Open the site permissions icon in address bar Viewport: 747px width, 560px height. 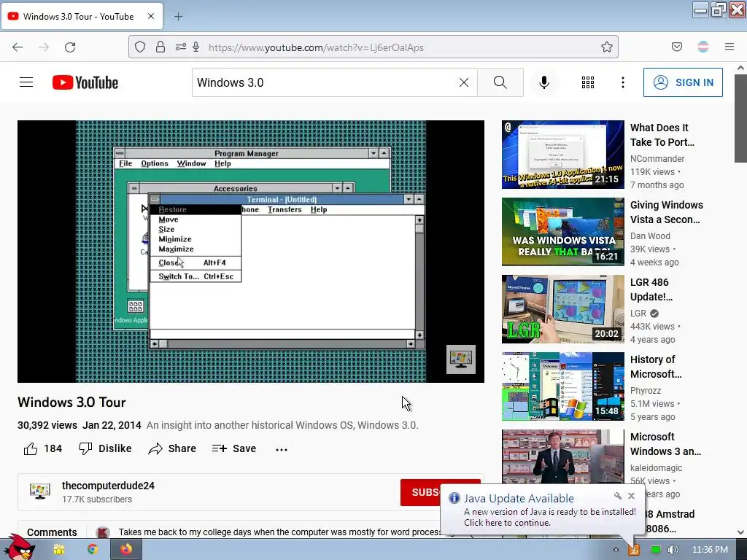tap(181, 47)
